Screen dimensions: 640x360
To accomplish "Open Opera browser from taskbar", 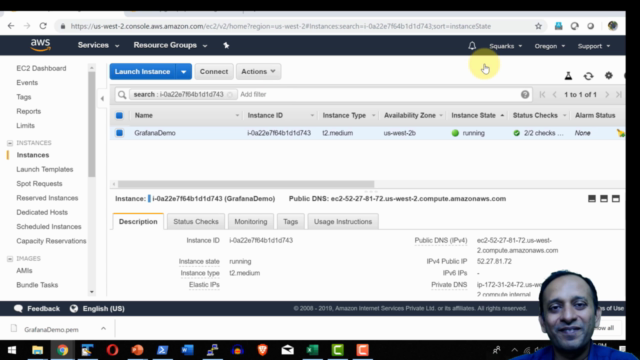I will pyautogui.click(x=112, y=350).
